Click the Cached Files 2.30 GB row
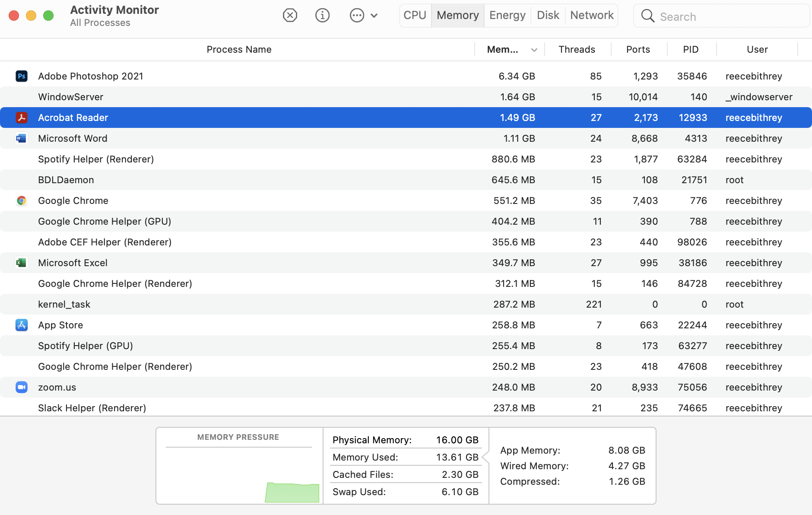The width and height of the screenshot is (812, 515). click(406, 474)
